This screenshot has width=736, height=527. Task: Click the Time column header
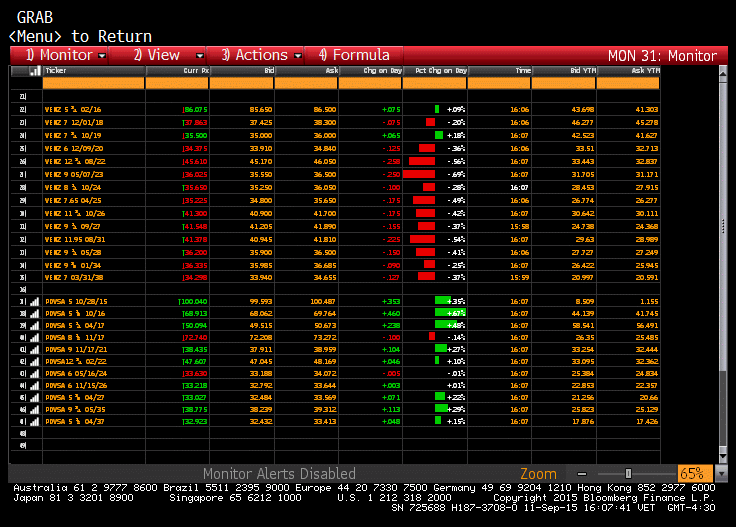pos(500,71)
